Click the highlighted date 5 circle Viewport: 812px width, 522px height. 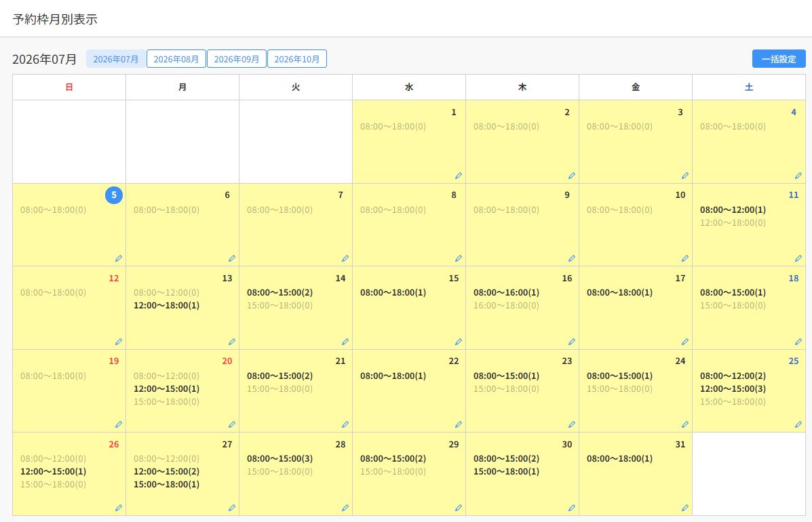tap(114, 195)
